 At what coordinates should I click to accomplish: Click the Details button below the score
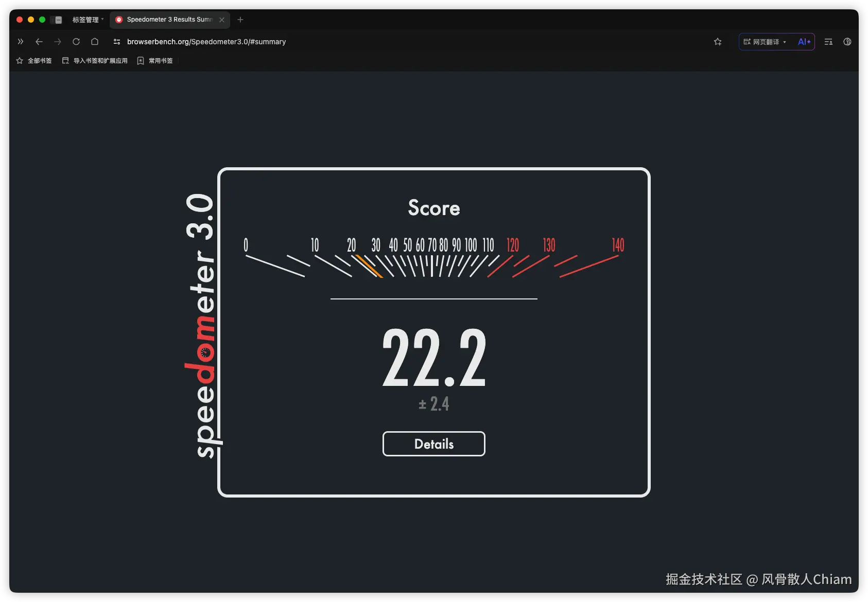433,444
